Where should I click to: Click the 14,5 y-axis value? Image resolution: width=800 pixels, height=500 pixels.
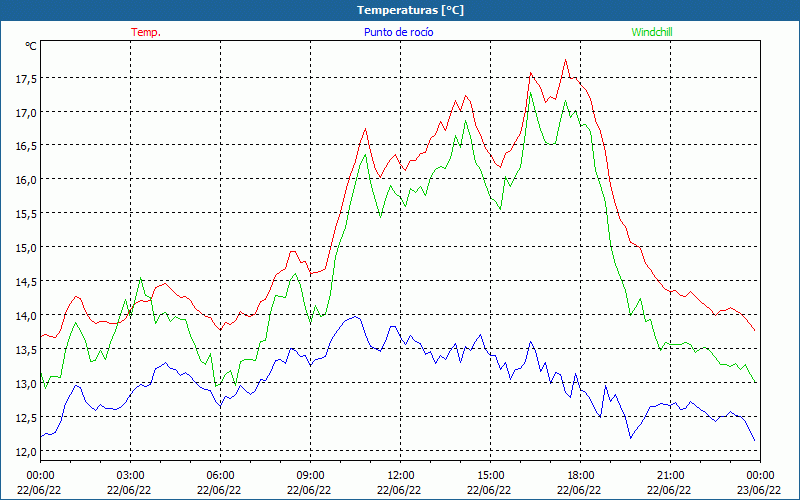tap(26, 282)
